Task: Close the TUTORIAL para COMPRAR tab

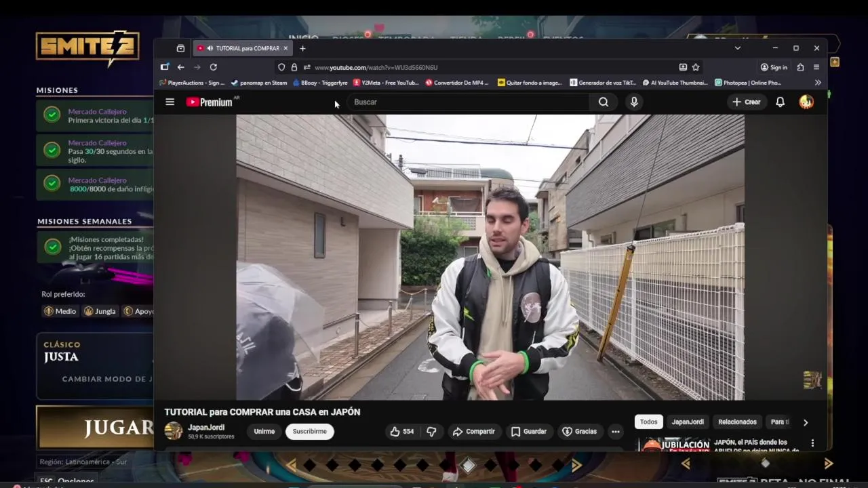Action: (285, 48)
